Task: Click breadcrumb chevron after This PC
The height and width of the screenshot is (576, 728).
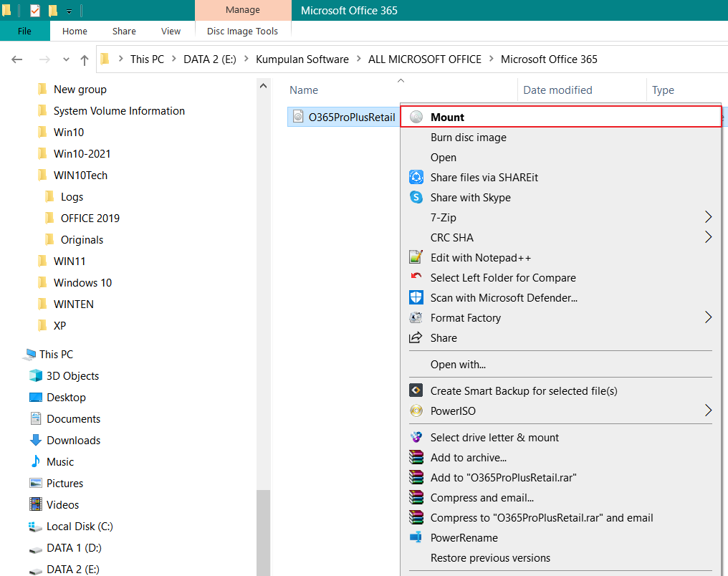Action: pos(173,59)
